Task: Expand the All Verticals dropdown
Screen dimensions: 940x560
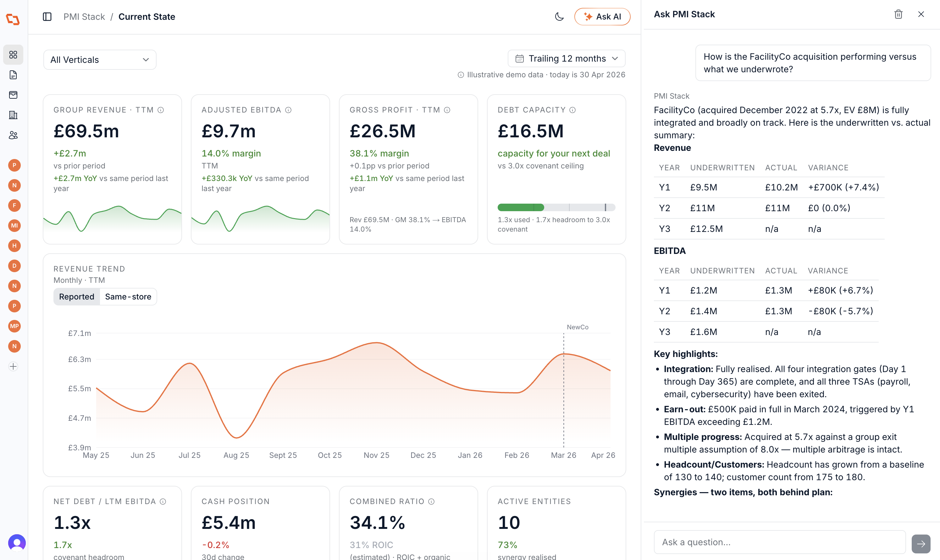Action: (x=100, y=60)
